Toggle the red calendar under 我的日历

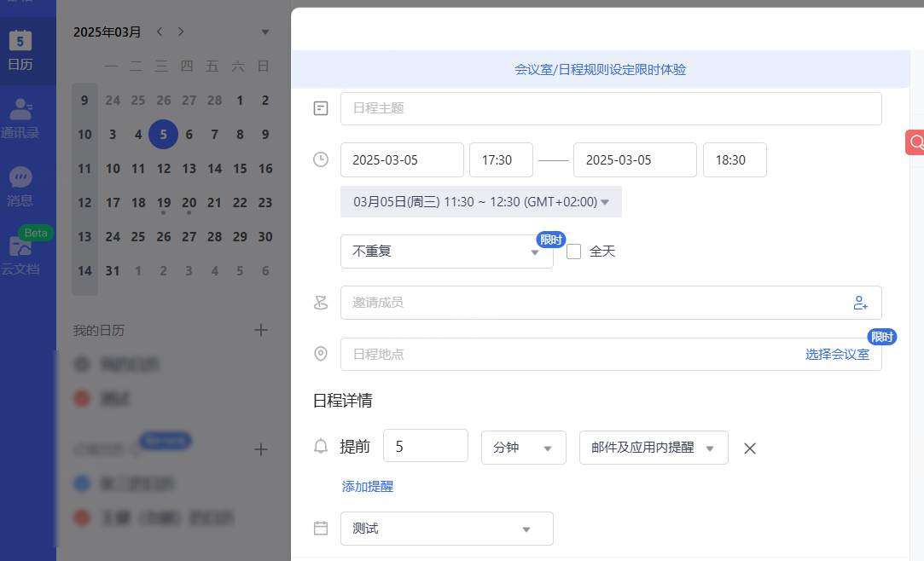82,398
